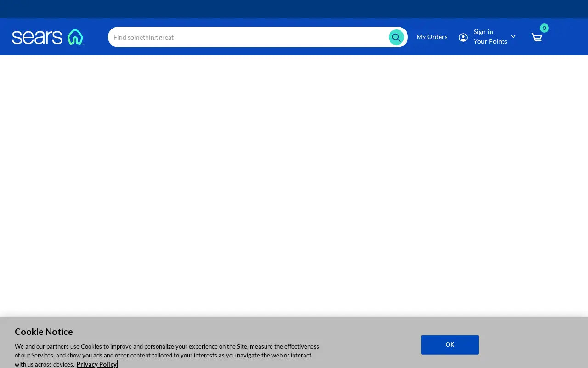
Task: Click the teal search magnifier icon
Action: click(396, 37)
